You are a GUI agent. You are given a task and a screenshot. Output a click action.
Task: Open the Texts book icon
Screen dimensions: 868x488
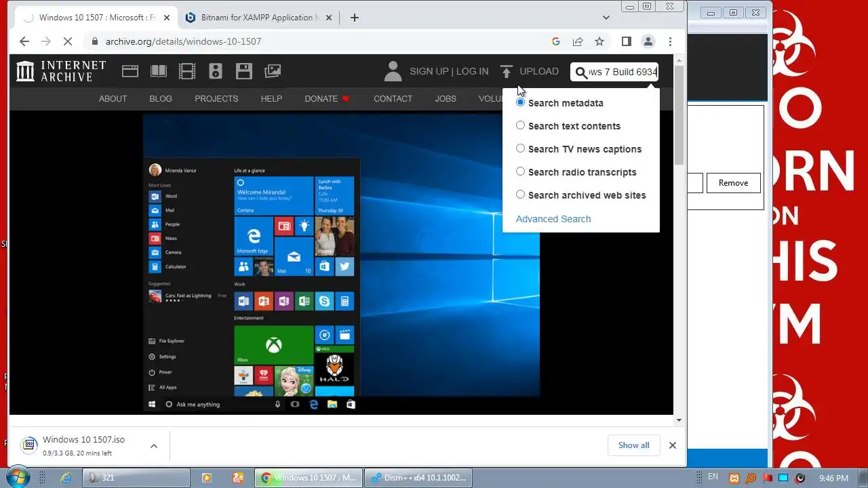click(159, 71)
